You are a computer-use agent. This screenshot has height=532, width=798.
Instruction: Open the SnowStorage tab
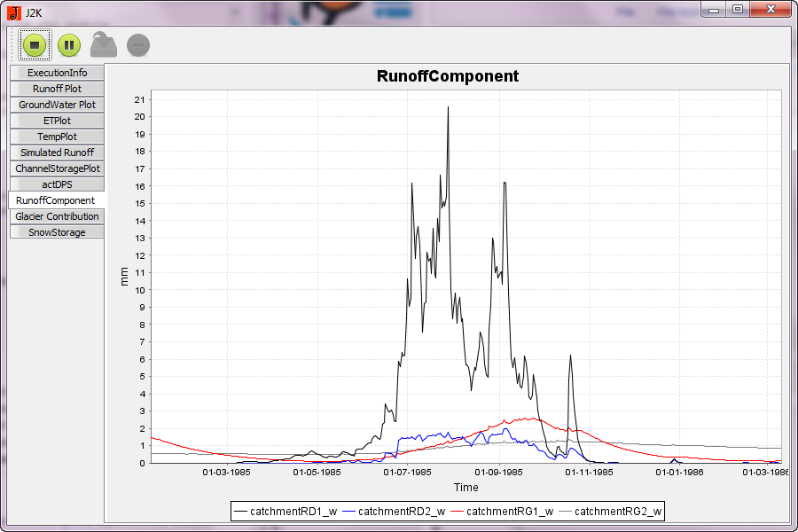pyautogui.click(x=57, y=232)
